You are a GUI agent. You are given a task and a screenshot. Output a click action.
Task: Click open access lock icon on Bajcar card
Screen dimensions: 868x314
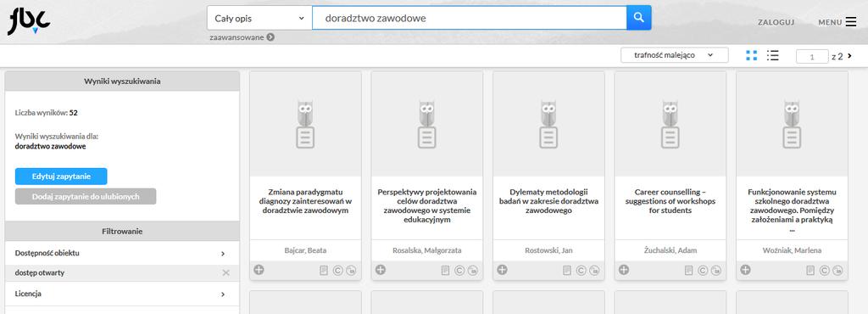[351, 271]
